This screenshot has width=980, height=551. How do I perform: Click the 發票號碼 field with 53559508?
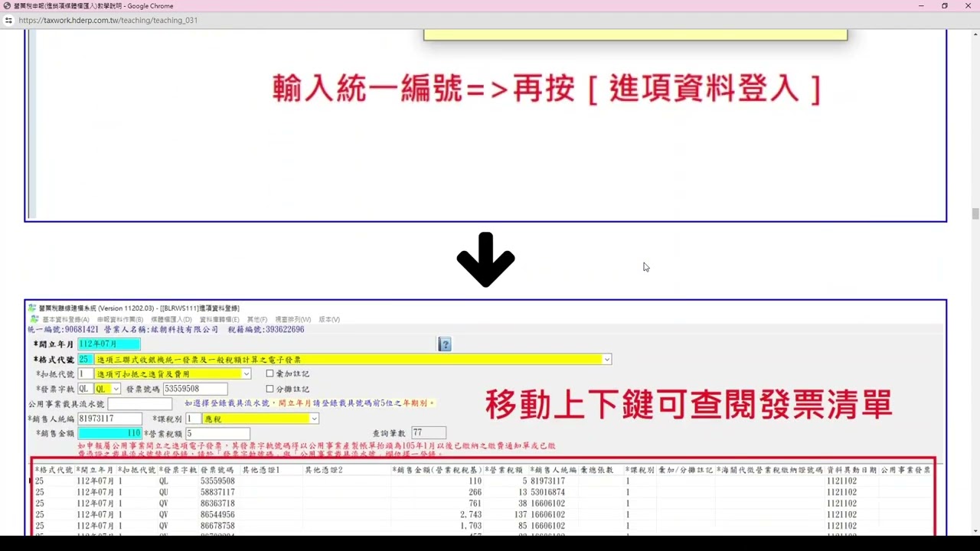click(194, 389)
